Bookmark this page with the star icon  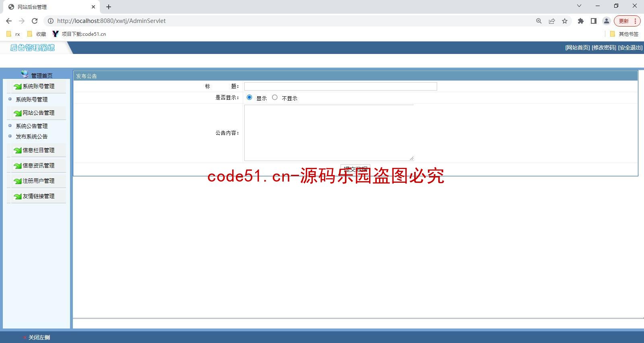pos(565,21)
